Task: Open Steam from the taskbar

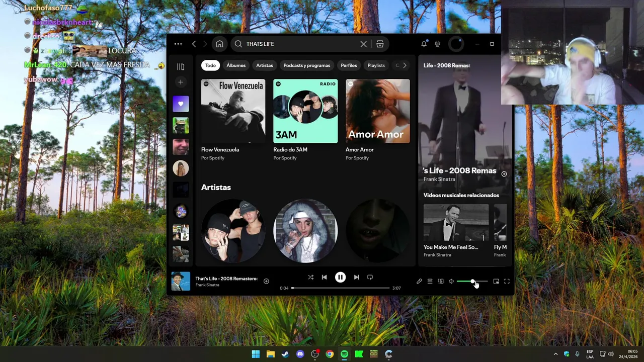Action: coord(285,354)
